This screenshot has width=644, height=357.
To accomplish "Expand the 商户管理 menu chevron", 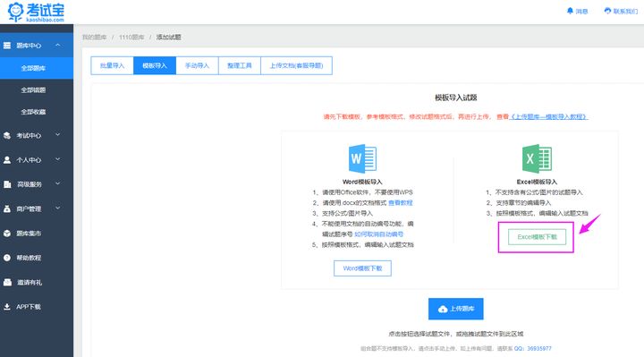I will point(58,208).
